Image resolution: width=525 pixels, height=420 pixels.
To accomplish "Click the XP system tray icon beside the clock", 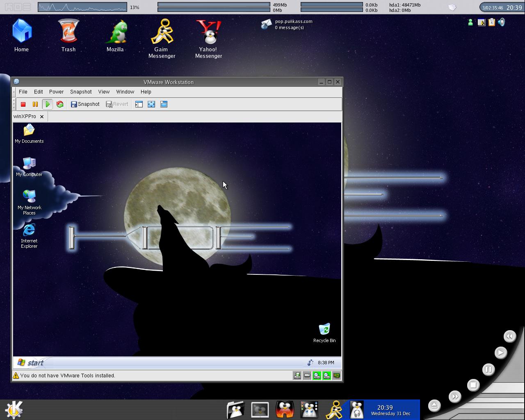I will coord(310,363).
